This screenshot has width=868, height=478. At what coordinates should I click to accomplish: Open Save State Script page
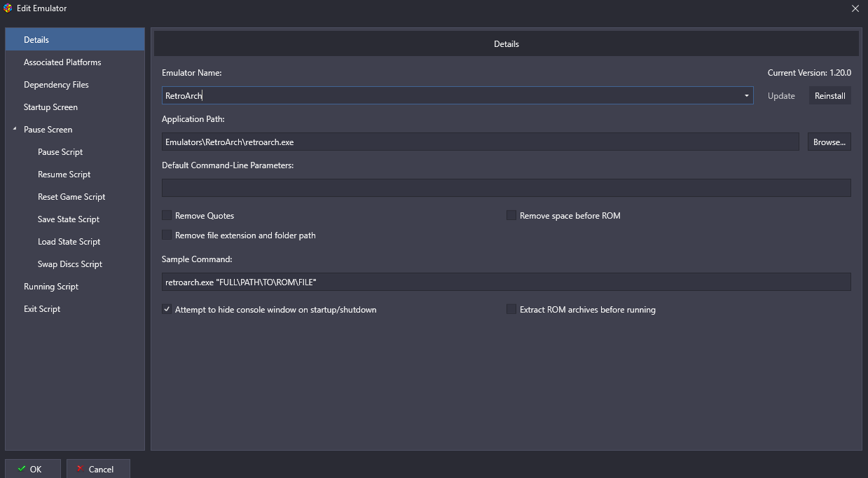point(69,219)
